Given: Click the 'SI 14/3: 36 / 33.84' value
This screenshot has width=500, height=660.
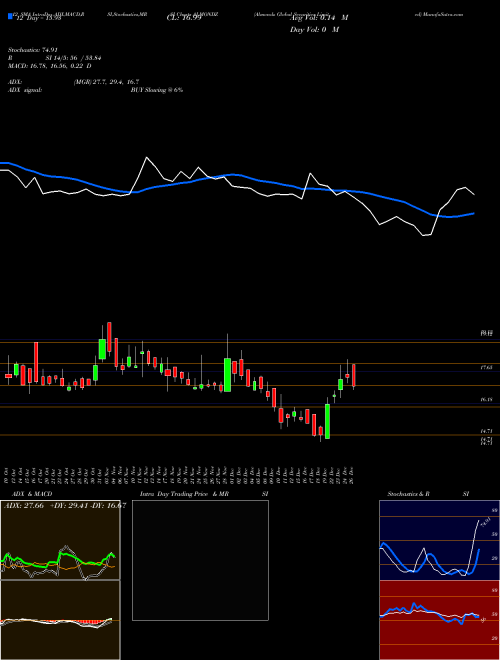Looking at the screenshot, I should (74, 58).
